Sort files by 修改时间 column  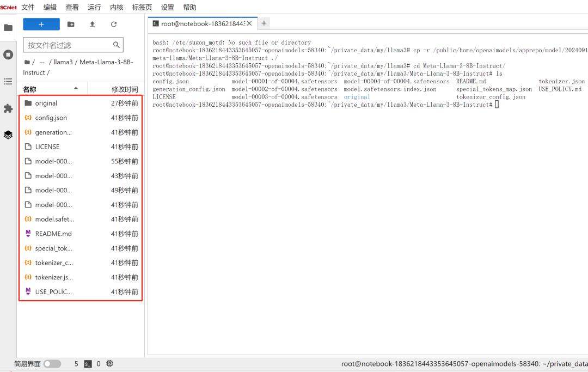[x=125, y=89]
